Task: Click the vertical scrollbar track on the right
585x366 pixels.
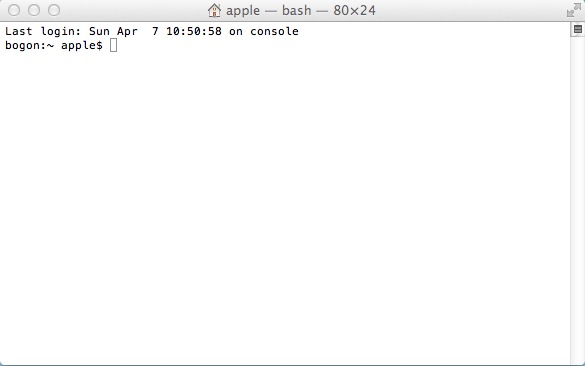Action: click(x=577, y=198)
